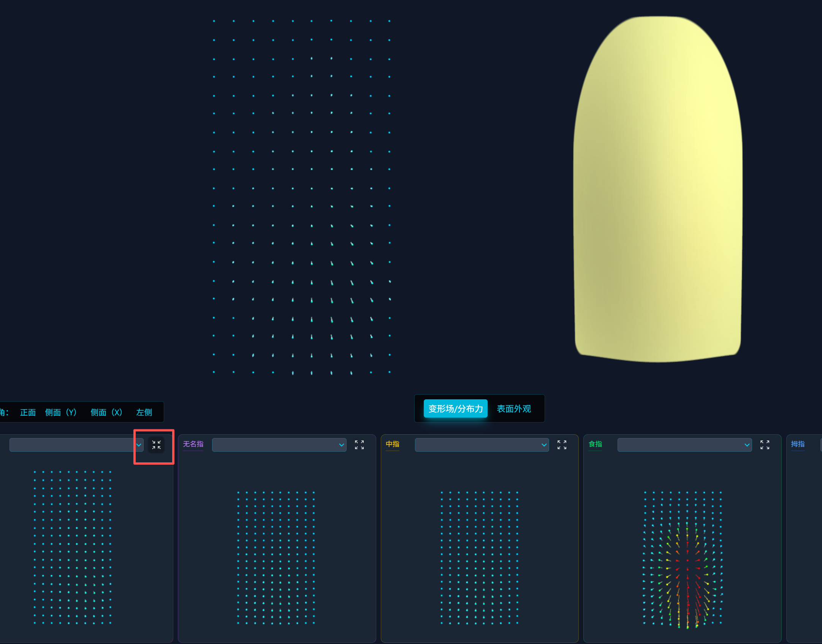Select the 侧面 (Y) view angle

[61, 412]
